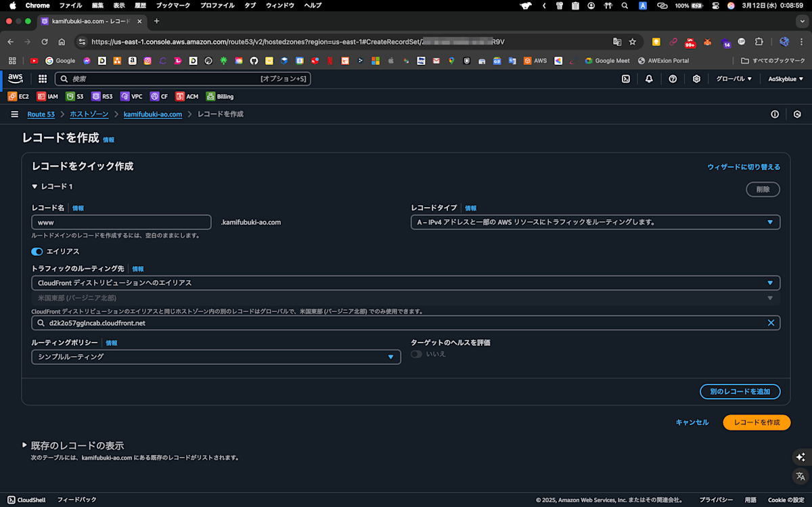Open the side navigation hamburger menu

point(14,114)
